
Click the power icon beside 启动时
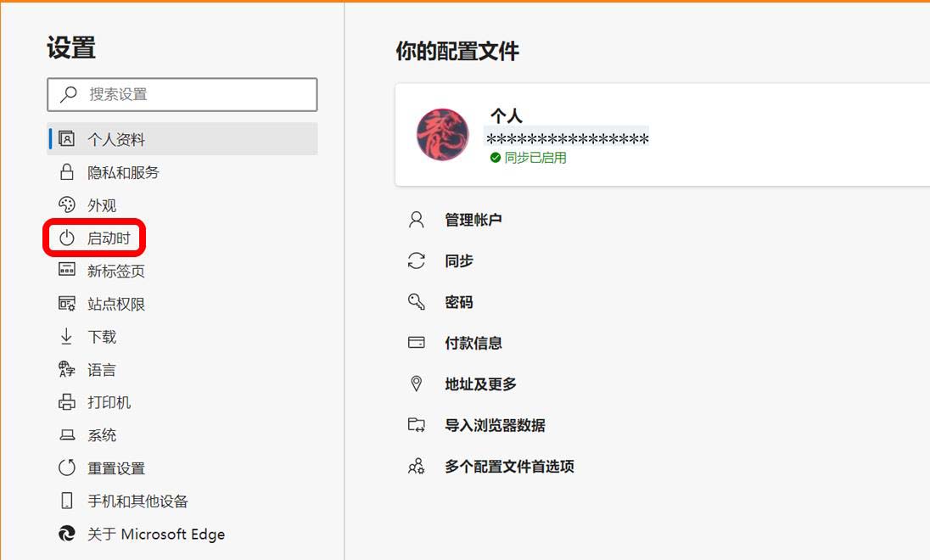click(67, 238)
